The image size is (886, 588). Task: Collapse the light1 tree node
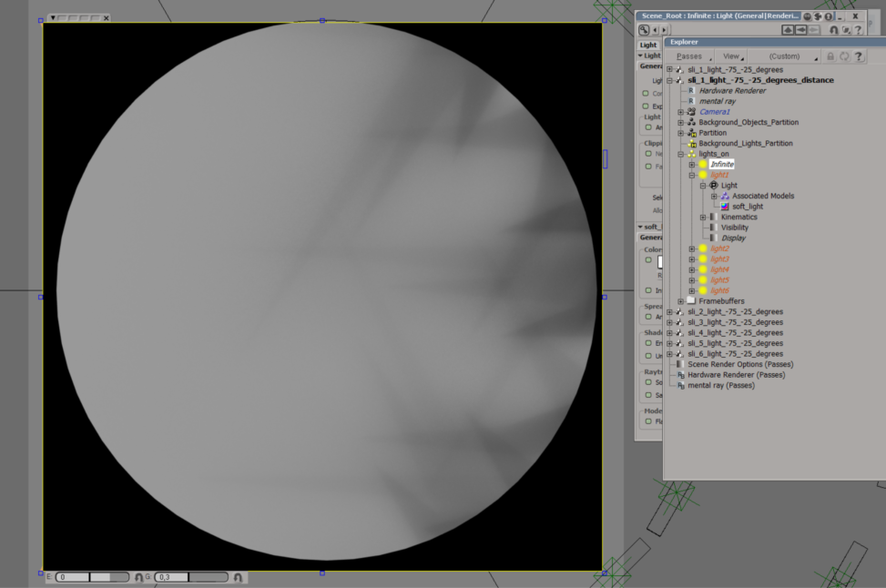tap(692, 175)
